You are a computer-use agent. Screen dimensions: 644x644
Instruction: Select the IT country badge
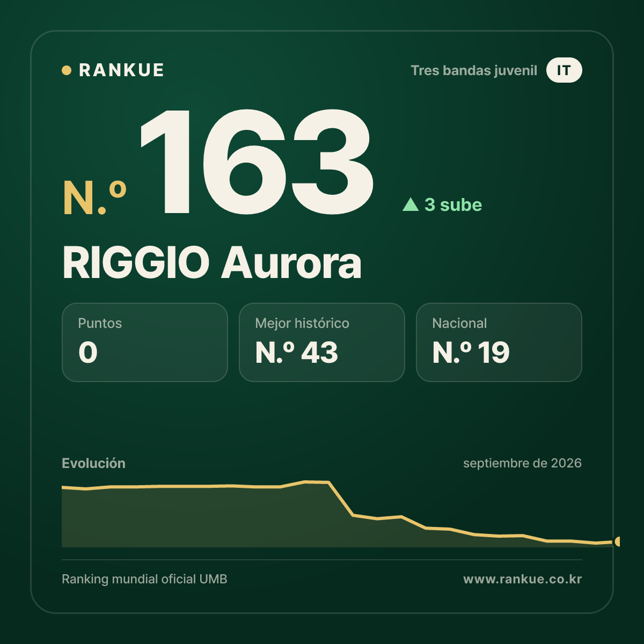(x=564, y=70)
